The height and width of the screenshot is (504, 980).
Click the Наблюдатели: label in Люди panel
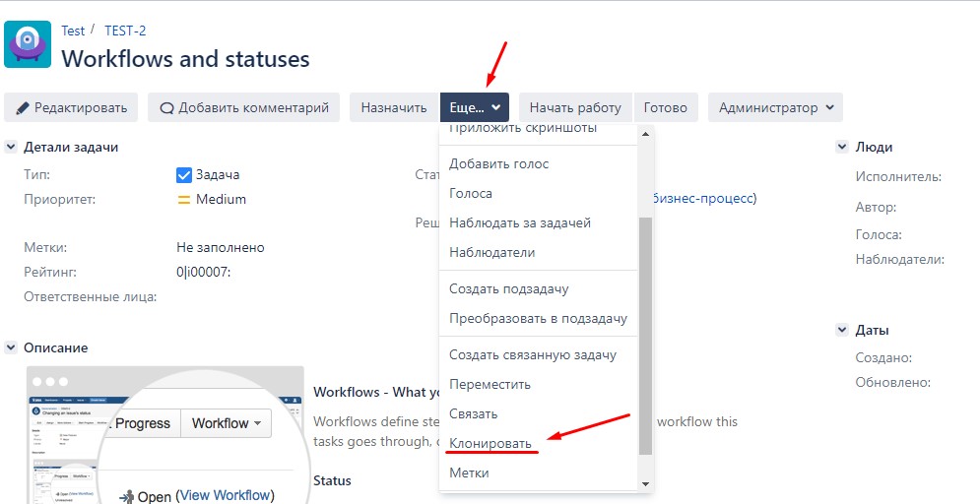pos(900,260)
